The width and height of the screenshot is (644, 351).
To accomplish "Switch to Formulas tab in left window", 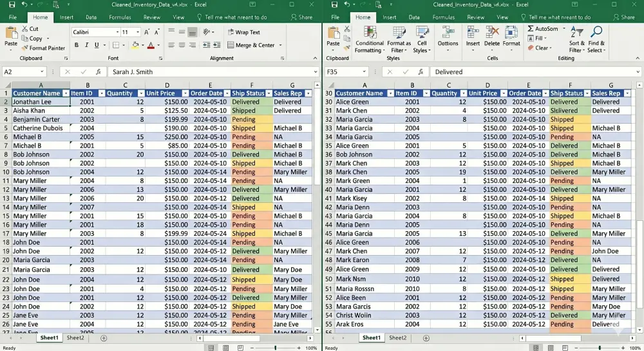I will (120, 17).
